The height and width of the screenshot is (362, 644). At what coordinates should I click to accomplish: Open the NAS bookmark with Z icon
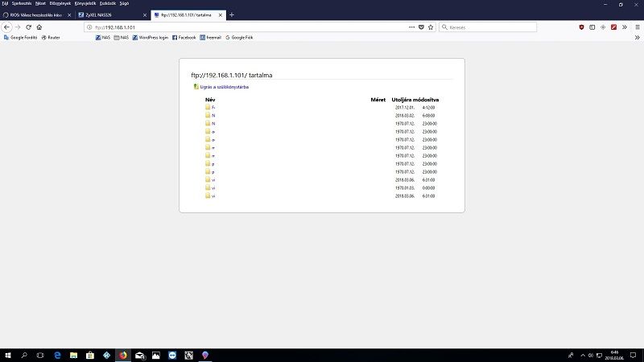click(x=103, y=37)
